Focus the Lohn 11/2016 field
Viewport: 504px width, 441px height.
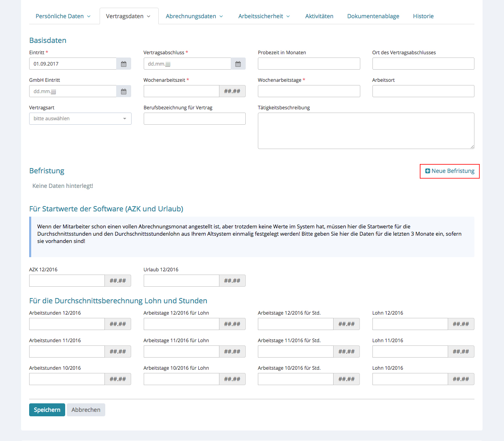(x=410, y=352)
